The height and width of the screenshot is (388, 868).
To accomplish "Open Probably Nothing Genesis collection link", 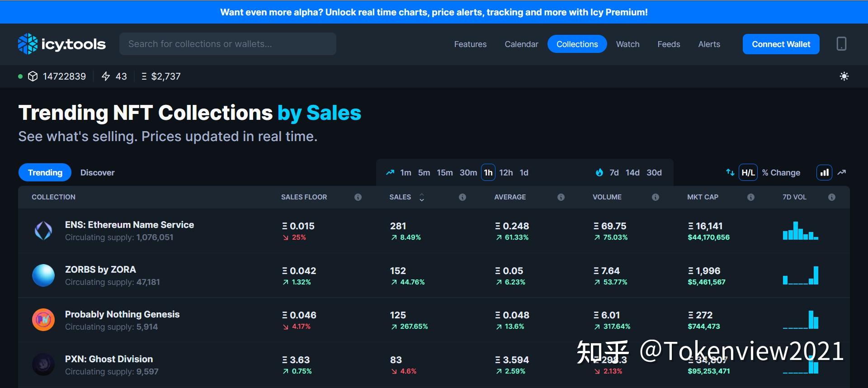I will click(122, 314).
